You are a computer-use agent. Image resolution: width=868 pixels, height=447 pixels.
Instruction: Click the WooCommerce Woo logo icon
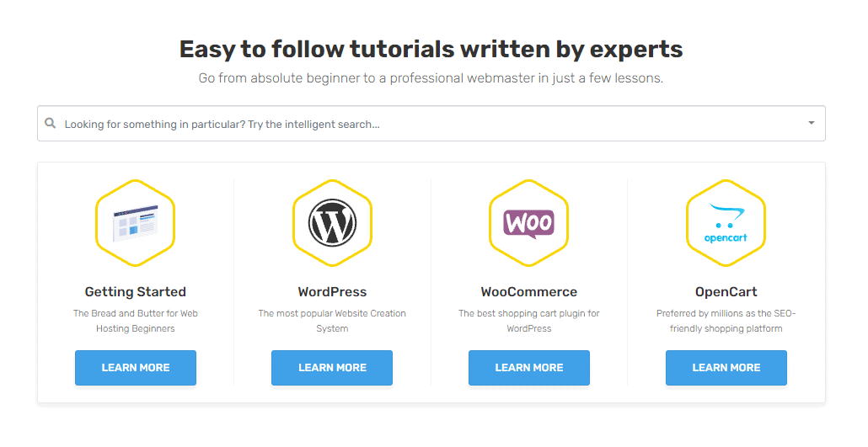pos(528,223)
